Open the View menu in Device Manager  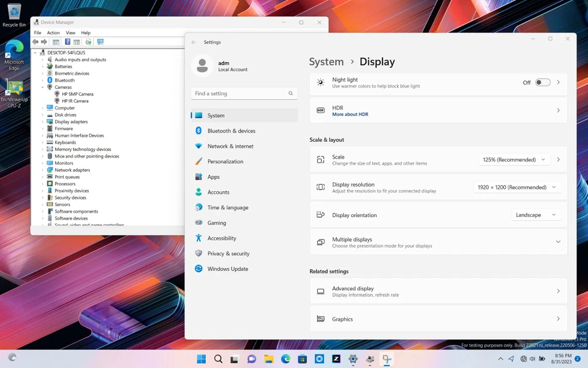click(70, 33)
